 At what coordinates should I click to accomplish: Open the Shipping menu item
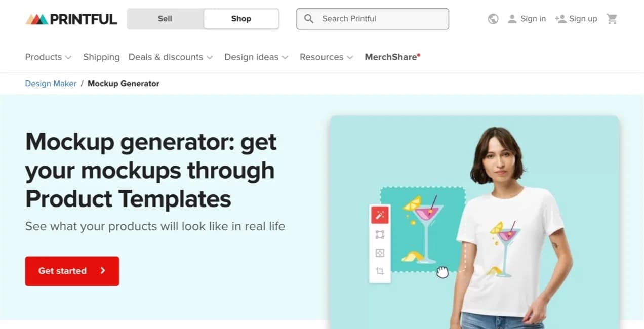(101, 57)
